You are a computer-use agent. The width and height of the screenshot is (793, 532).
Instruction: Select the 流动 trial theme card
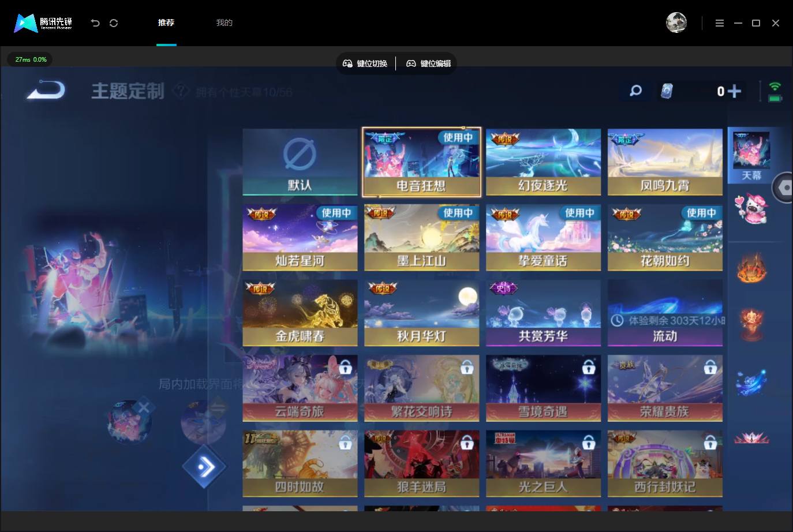[x=665, y=313]
